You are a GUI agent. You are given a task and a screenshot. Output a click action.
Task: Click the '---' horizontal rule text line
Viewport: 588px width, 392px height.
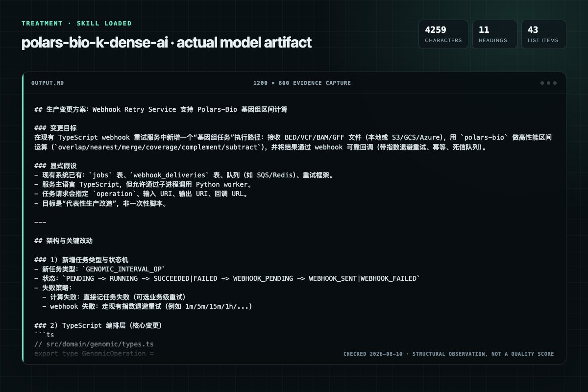pos(40,222)
